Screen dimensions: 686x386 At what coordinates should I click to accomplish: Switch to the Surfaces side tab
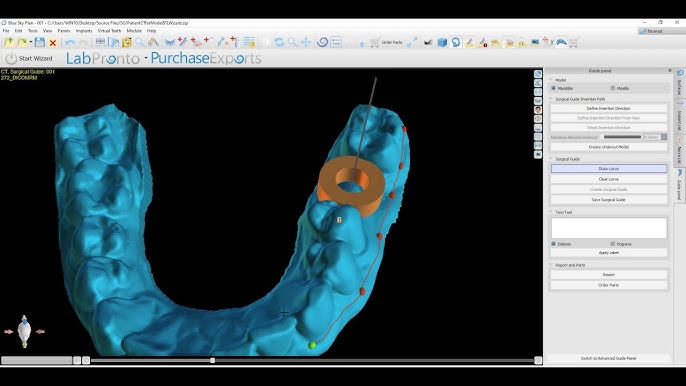[679, 84]
